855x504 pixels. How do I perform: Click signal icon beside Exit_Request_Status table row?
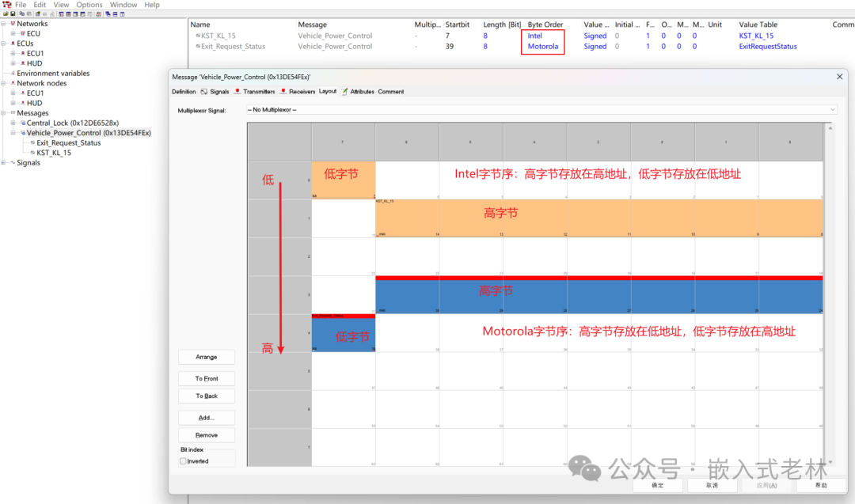[x=198, y=47]
